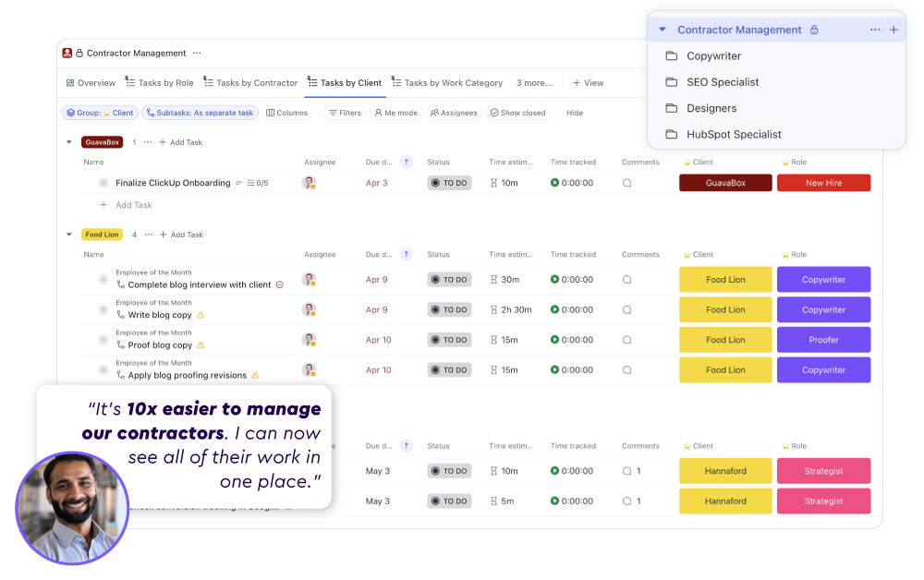Start time tracker on May 3 10m row
This screenshot has width=924, height=580.
(554, 470)
